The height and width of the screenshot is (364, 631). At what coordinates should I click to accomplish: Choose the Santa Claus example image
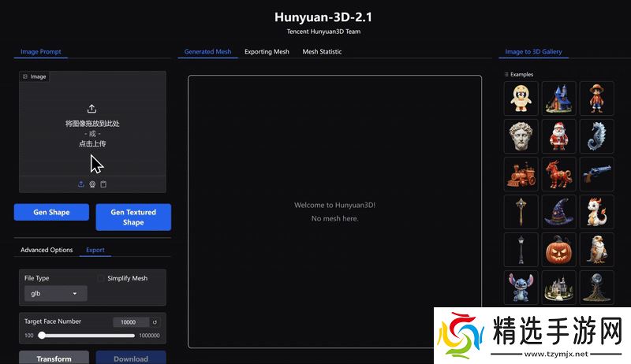pyautogui.click(x=558, y=136)
